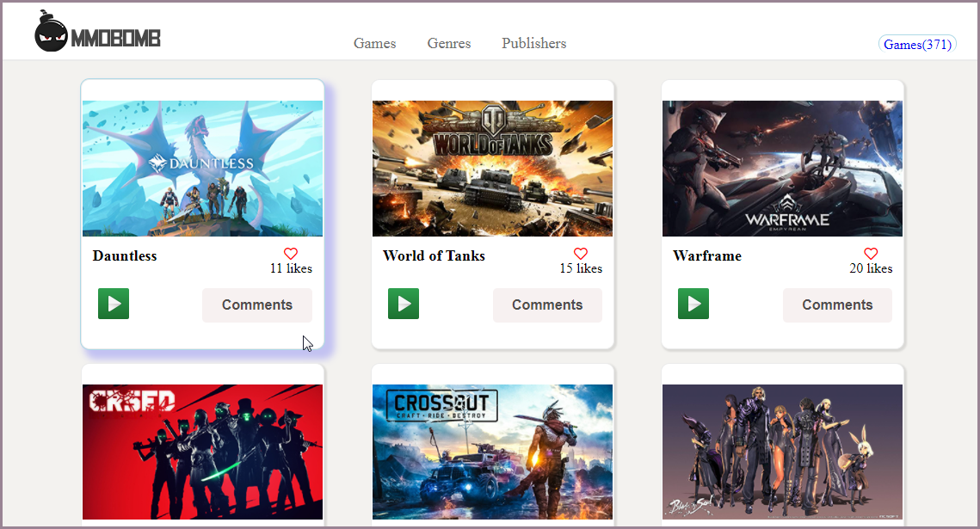Click the '15 likes' count
The image size is (980, 529).
581,268
